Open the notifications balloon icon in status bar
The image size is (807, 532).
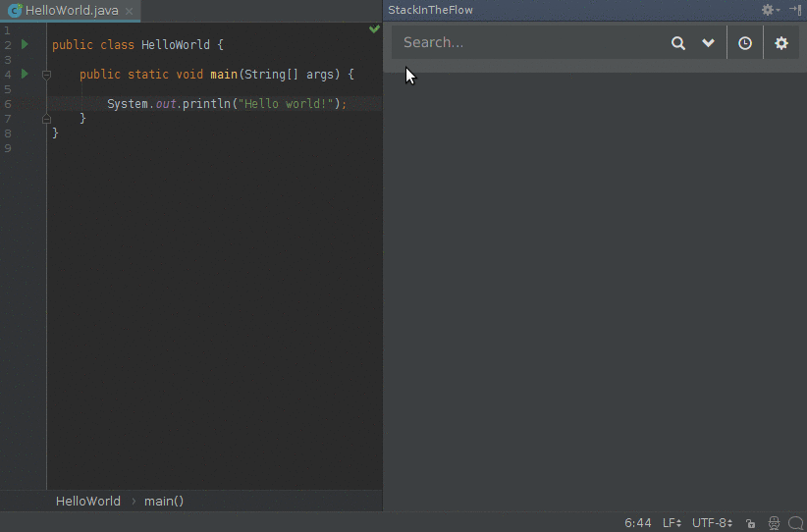click(x=795, y=523)
